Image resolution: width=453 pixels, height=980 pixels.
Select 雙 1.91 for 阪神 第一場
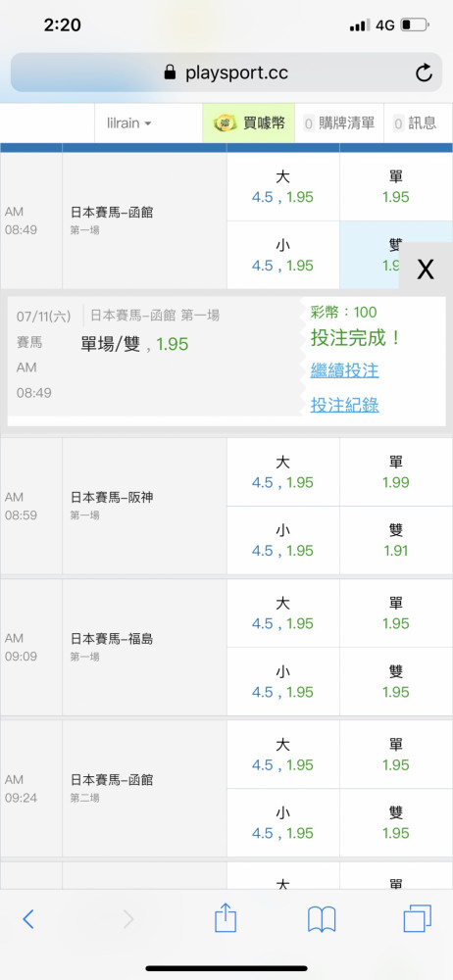click(396, 541)
